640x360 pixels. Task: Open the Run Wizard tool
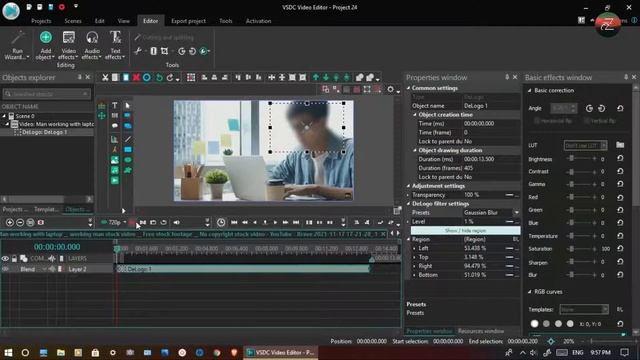pyautogui.click(x=17, y=45)
